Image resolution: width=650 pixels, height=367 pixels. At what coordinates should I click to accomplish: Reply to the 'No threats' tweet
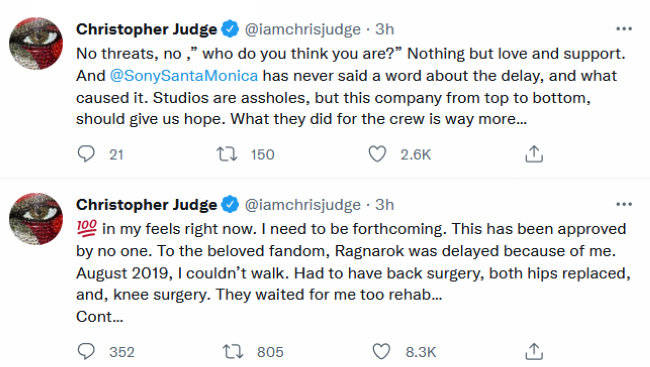(x=86, y=154)
